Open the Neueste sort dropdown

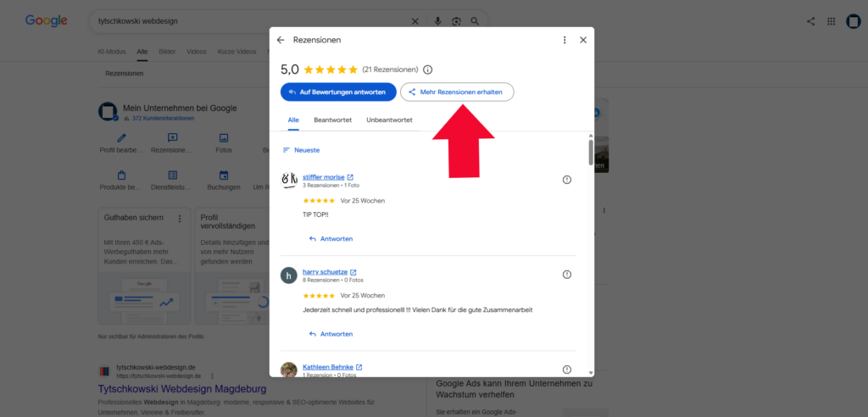(301, 150)
